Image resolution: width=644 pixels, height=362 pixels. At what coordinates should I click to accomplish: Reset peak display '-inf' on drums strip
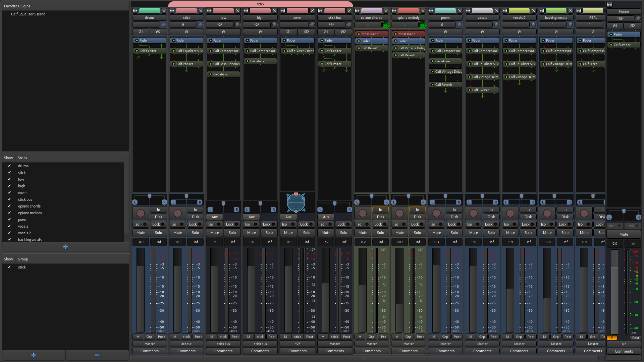point(158,242)
